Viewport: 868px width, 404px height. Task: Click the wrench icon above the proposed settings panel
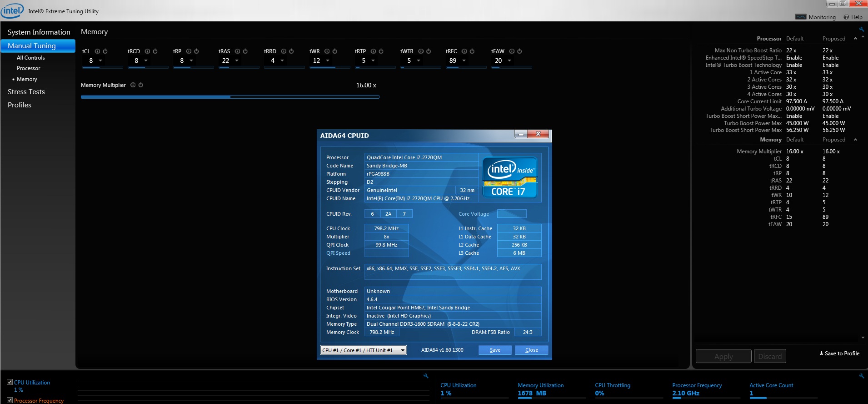click(861, 29)
